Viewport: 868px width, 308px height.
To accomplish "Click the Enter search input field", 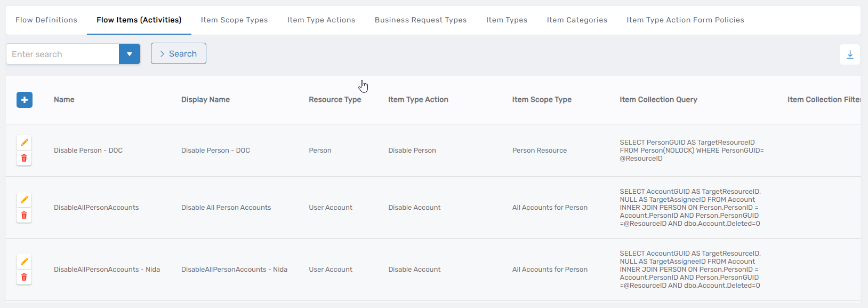I will (62, 54).
